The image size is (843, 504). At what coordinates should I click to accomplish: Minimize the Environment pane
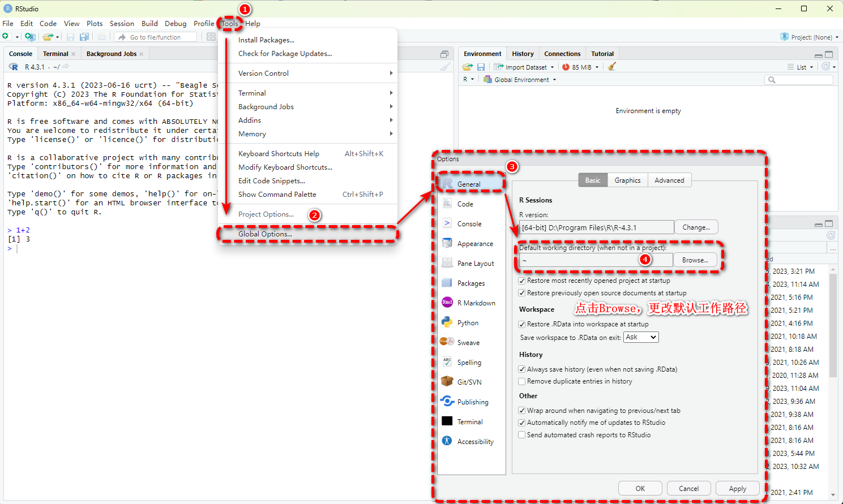[819, 55]
